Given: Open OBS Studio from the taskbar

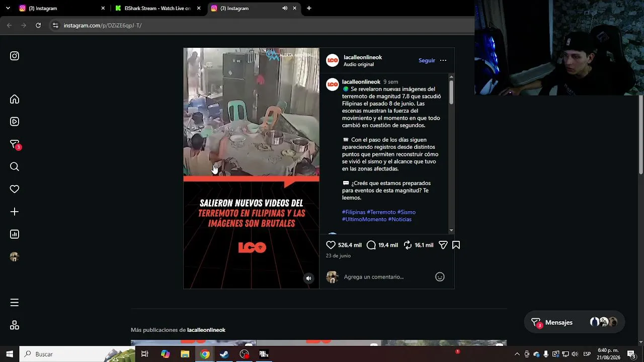Looking at the screenshot, I should coord(245,354).
